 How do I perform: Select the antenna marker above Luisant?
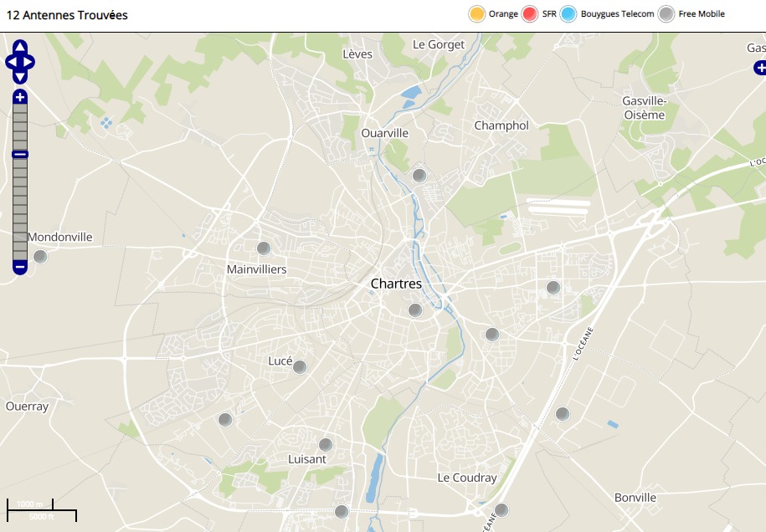tap(326, 445)
